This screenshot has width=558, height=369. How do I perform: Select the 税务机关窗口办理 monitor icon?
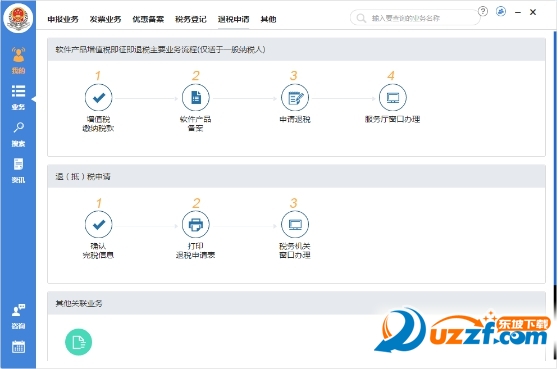tap(295, 225)
